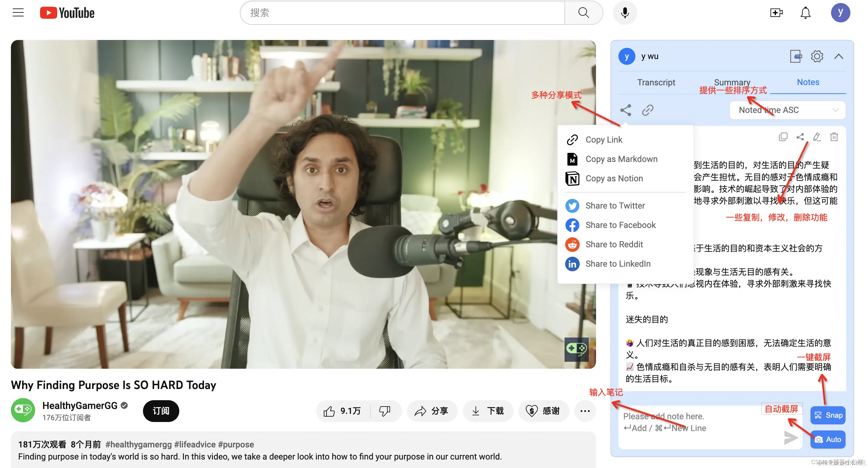
Task: Dislike the video with thumbs down
Action: (384, 411)
